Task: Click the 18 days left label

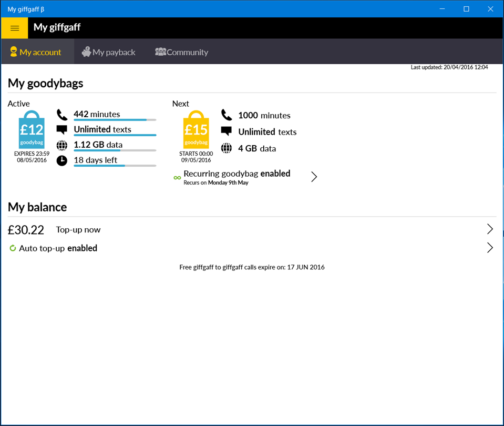Action: [96, 160]
